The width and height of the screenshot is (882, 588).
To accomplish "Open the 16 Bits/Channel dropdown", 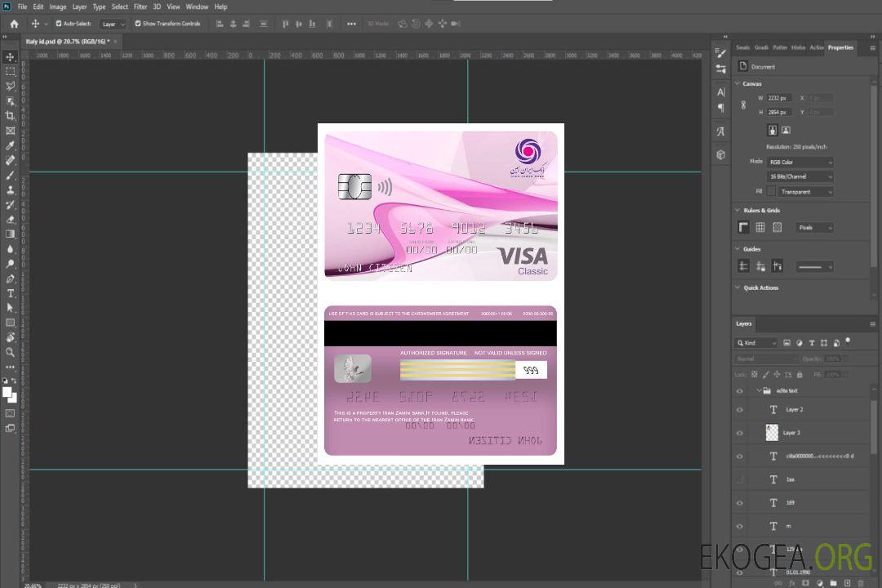I will click(800, 176).
